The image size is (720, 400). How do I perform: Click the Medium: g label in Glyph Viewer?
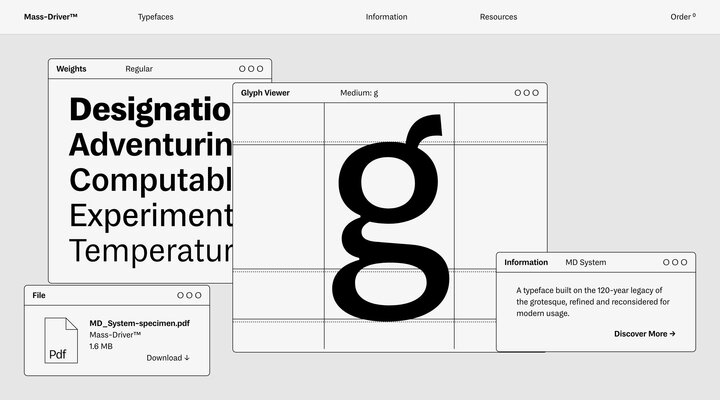click(359, 92)
